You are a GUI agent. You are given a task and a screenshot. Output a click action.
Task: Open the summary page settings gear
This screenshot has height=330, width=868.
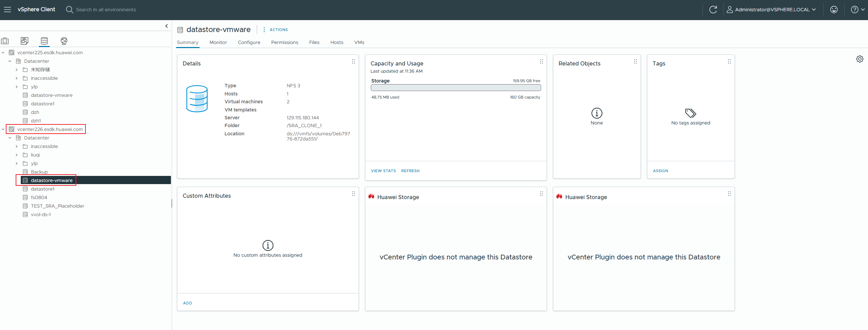[x=859, y=59]
